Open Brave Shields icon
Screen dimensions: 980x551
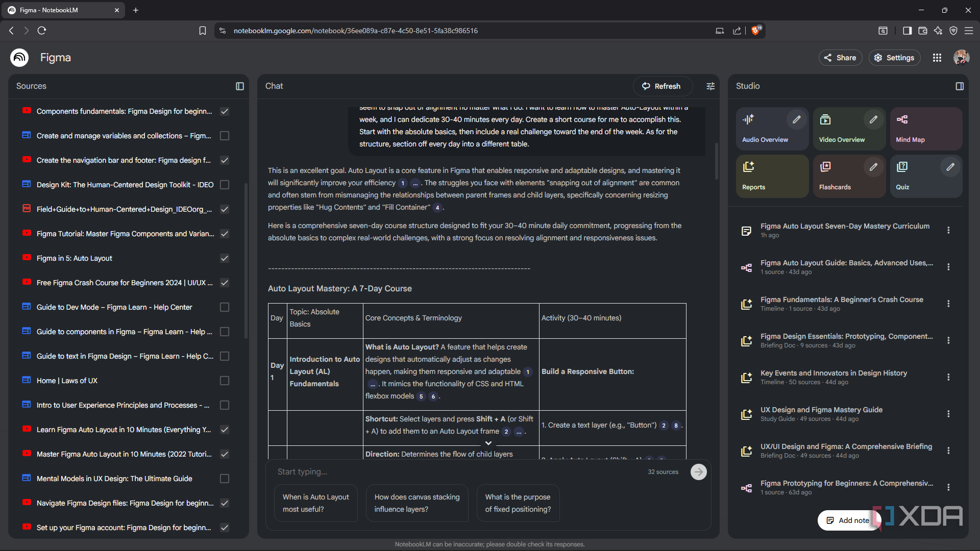point(756,30)
